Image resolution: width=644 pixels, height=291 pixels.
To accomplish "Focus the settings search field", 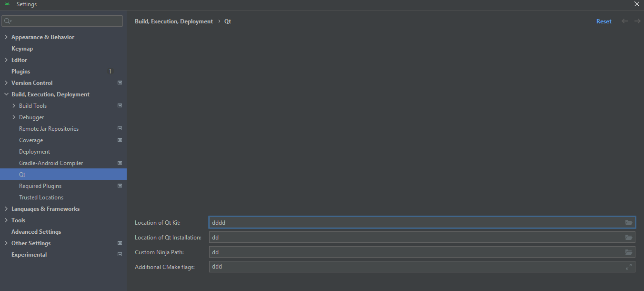I will (62, 21).
